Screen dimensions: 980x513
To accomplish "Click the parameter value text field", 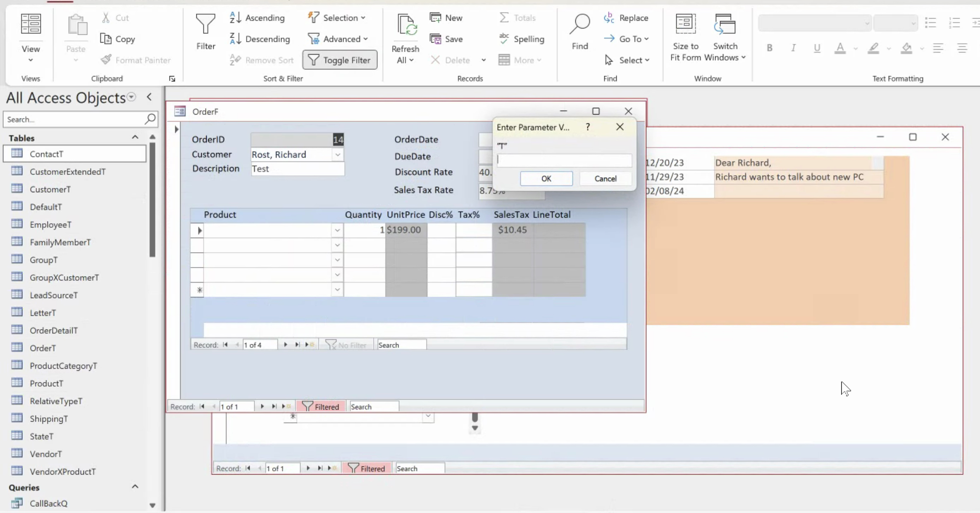I will click(x=564, y=160).
